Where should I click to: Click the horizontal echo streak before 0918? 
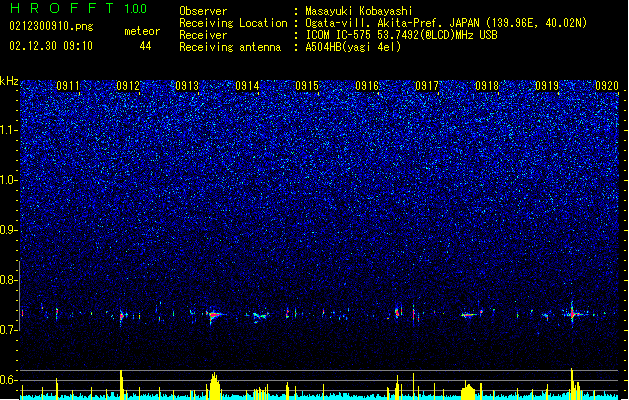click(469, 315)
